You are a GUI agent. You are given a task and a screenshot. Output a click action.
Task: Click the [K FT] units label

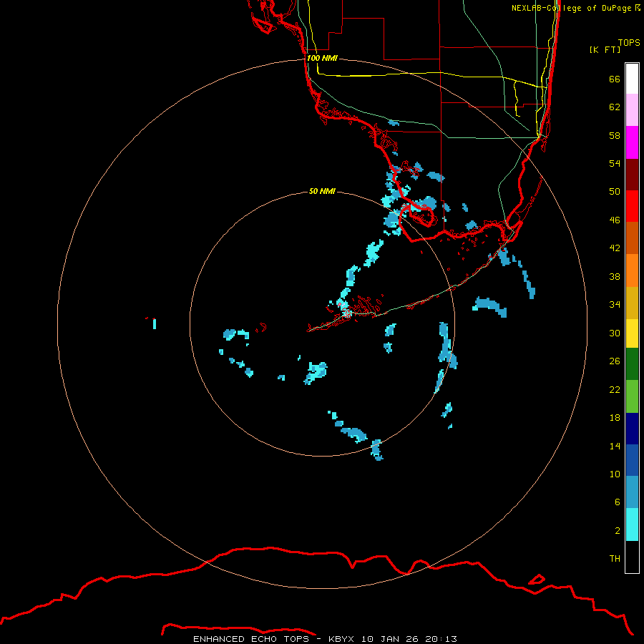605,49
